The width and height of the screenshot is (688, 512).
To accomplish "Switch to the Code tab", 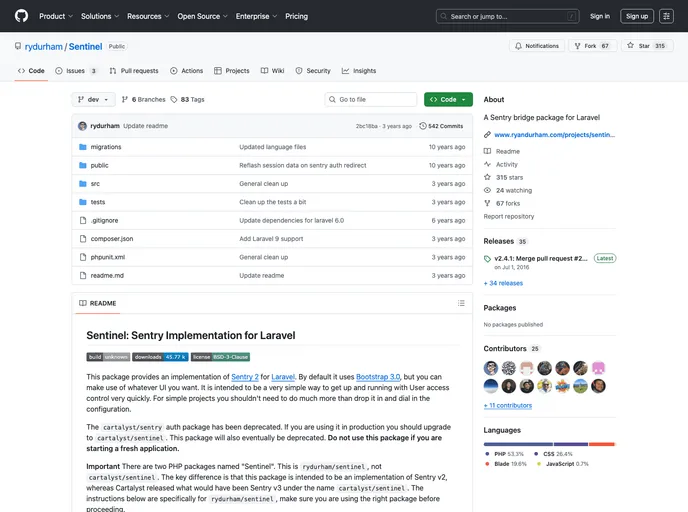I will (x=31, y=71).
